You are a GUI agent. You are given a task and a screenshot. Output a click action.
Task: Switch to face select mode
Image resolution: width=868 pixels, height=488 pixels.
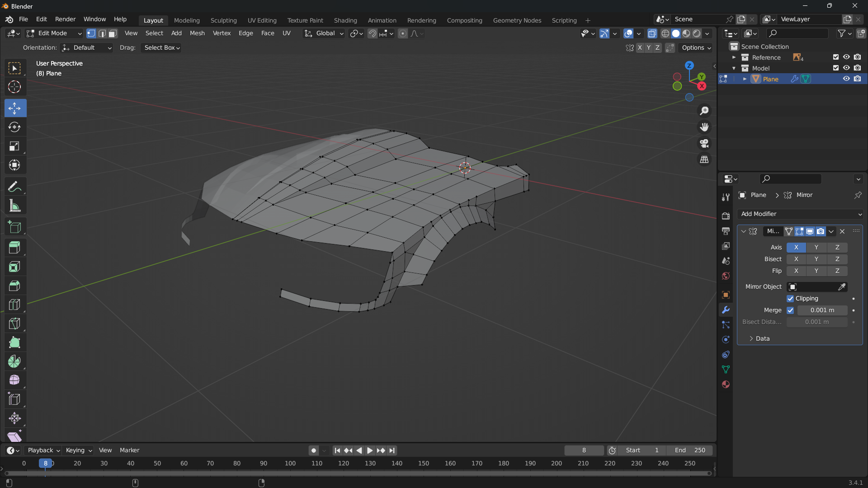tap(113, 33)
